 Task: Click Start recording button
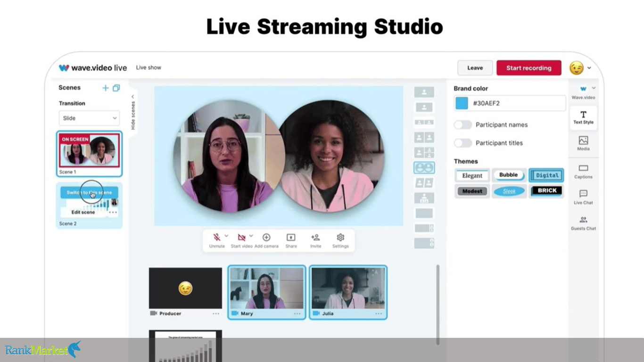click(x=529, y=68)
